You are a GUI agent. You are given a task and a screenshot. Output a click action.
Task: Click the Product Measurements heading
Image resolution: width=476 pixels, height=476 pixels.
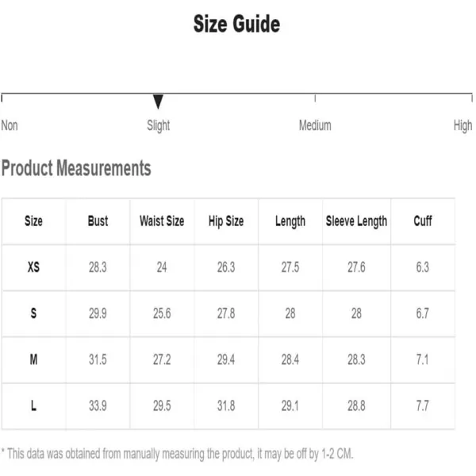(76, 168)
